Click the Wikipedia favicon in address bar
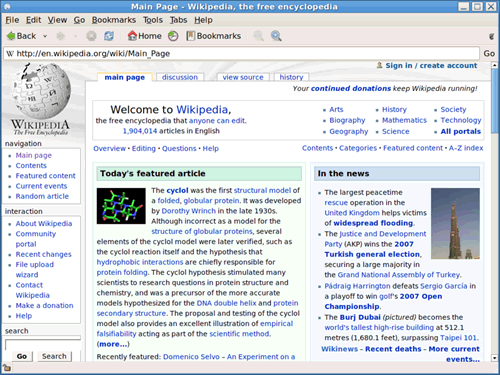500x375 pixels. pyautogui.click(x=10, y=54)
